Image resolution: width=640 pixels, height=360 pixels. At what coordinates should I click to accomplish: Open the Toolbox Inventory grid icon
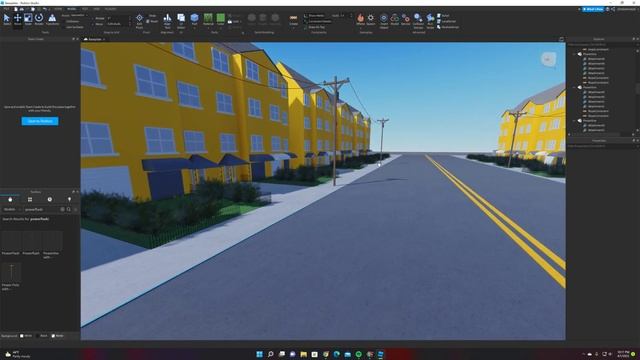point(30,200)
